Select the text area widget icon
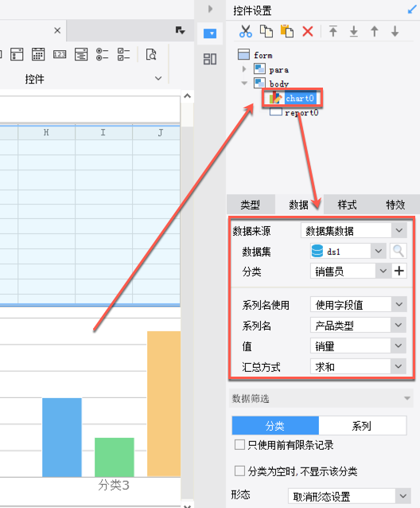This screenshot has width=420, height=508. pyautogui.click(x=81, y=54)
